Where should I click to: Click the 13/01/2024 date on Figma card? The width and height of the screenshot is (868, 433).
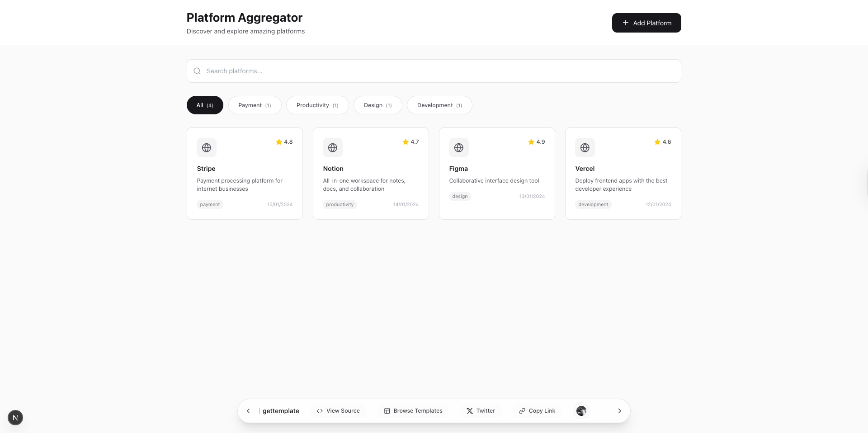point(532,197)
